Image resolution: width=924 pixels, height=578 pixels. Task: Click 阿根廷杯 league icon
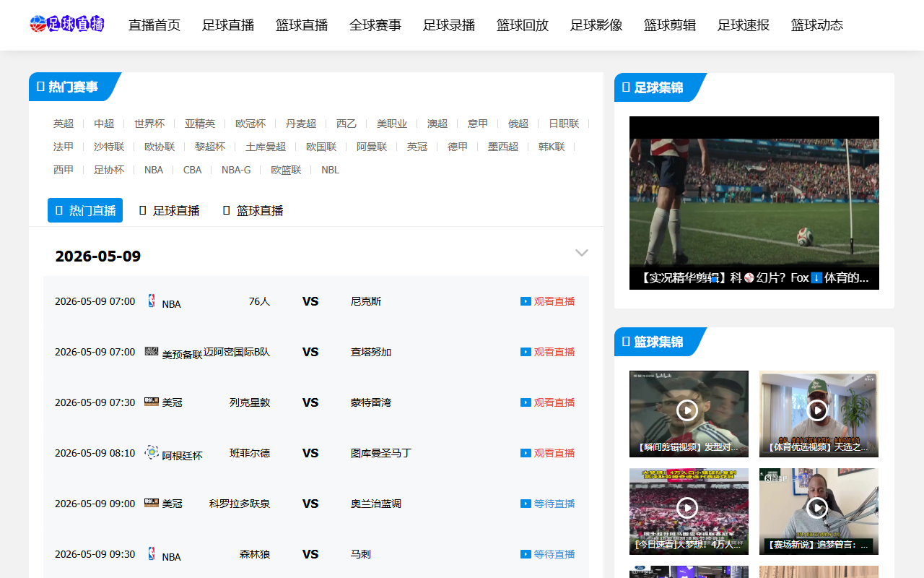pyautogui.click(x=152, y=452)
